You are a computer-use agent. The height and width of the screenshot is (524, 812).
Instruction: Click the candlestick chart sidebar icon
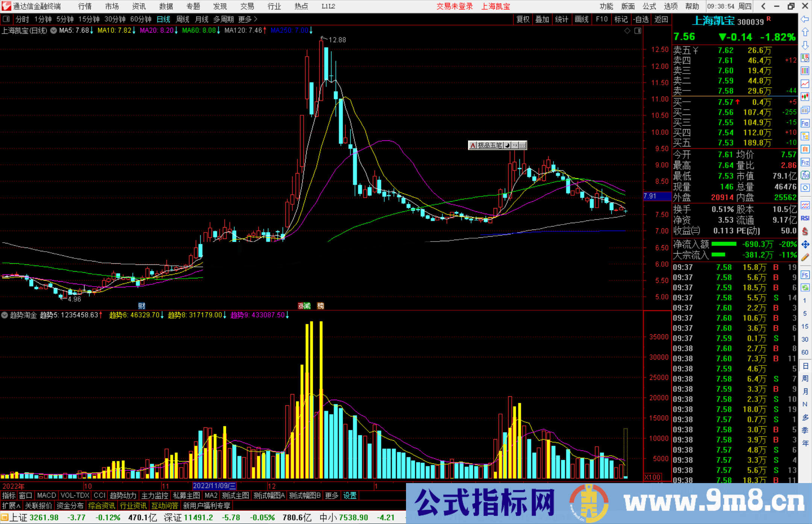pos(805,97)
